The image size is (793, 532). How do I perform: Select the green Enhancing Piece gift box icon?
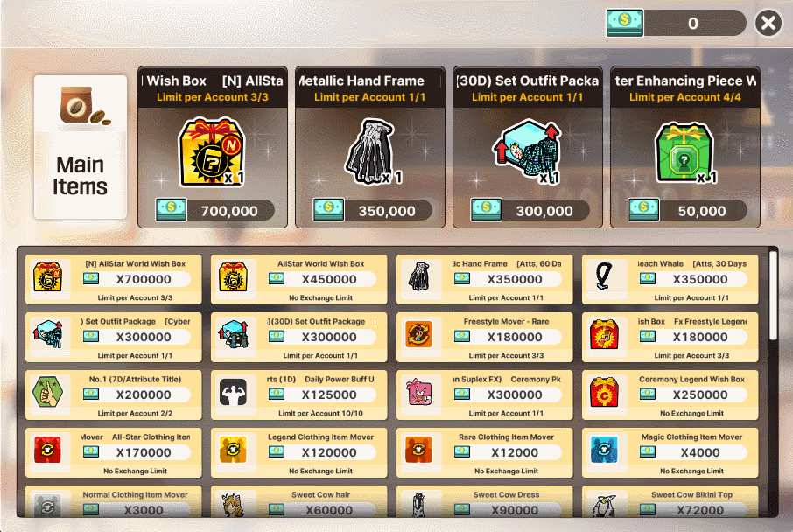tap(684, 152)
